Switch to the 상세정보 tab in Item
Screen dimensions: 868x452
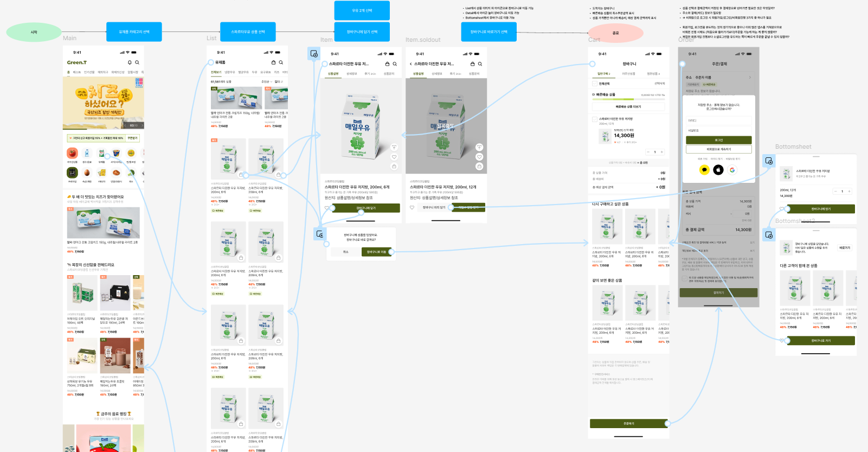(352, 74)
